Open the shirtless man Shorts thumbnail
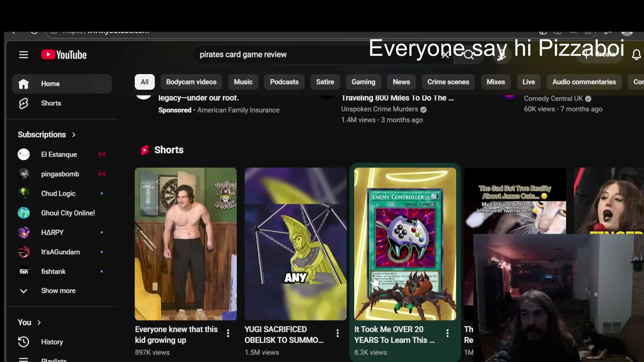 coord(186,244)
